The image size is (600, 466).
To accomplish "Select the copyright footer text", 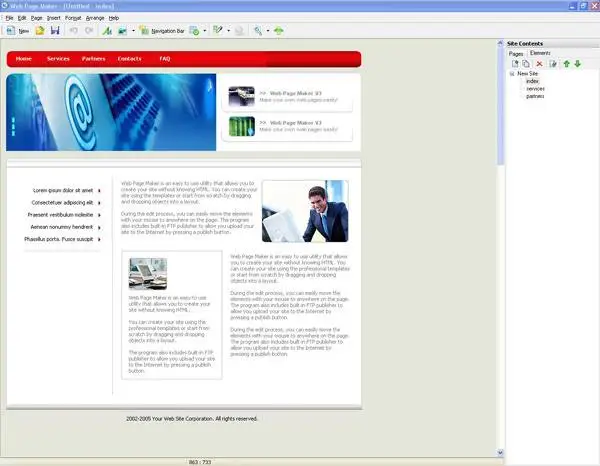I will [192, 419].
